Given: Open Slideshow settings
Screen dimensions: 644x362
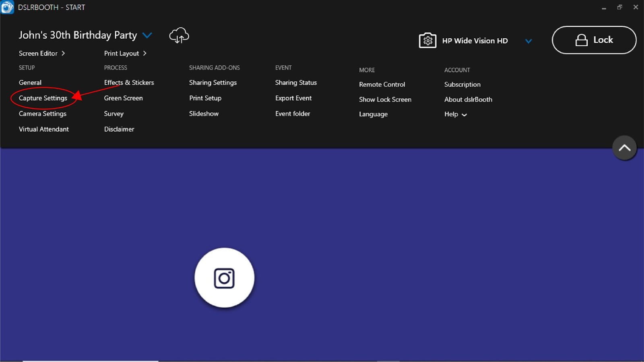Looking at the screenshot, I should coord(204,114).
